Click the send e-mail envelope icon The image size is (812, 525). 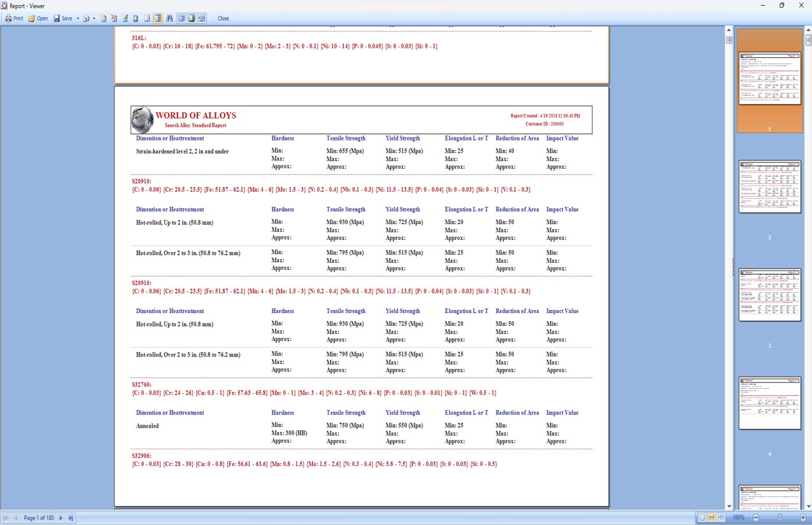86,18
